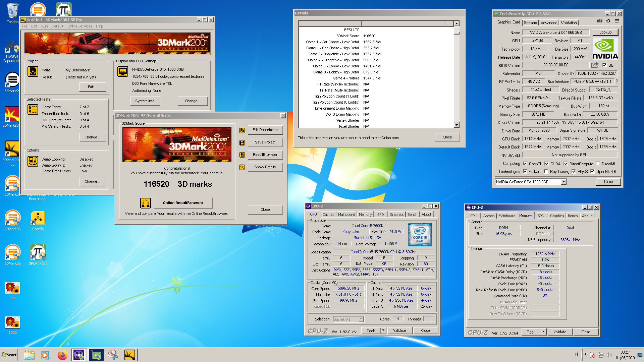Open Tools dropdown arrow in CPU window
Screen dimensions: 644x362
(x=383, y=331)
